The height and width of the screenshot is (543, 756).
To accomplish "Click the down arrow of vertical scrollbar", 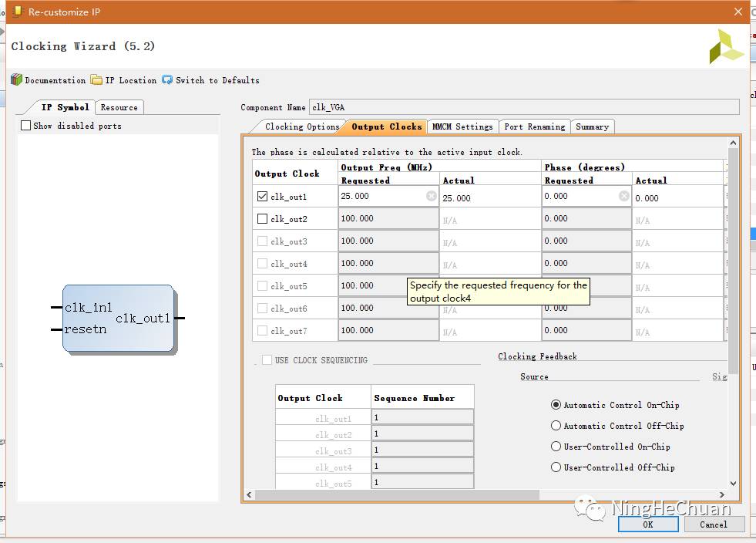I will pyautogui.click(x=733, y=484).
